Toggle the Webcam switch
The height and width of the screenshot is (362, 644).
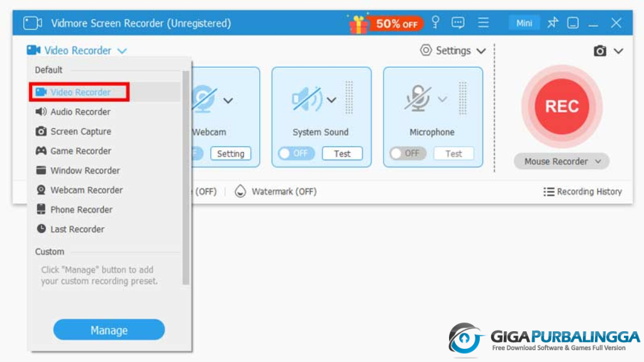point(197,153)
